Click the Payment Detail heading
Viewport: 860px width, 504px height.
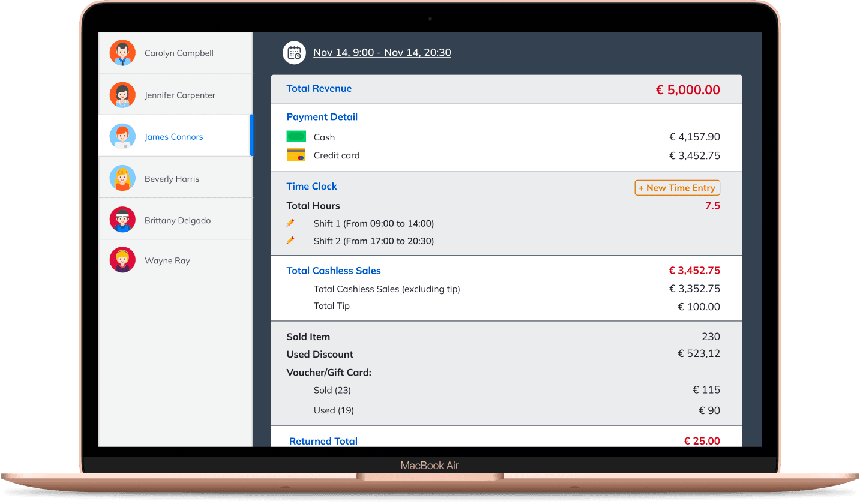[322, 116]
